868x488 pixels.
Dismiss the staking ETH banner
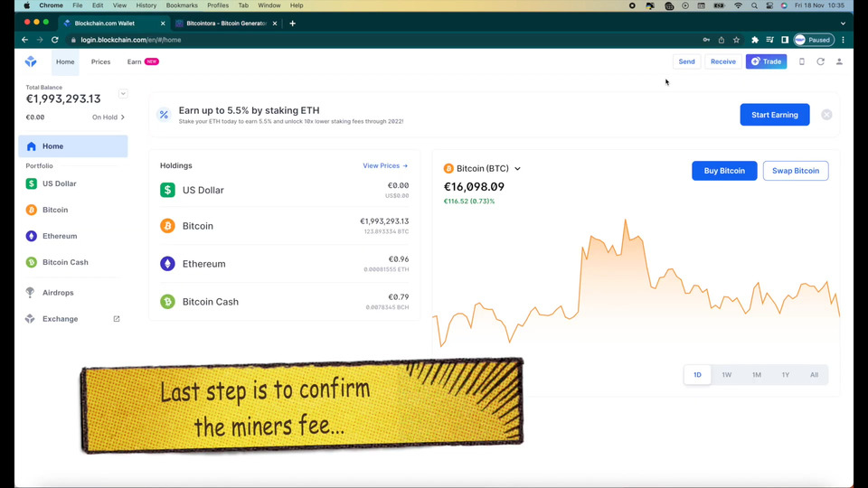point(826,115)
